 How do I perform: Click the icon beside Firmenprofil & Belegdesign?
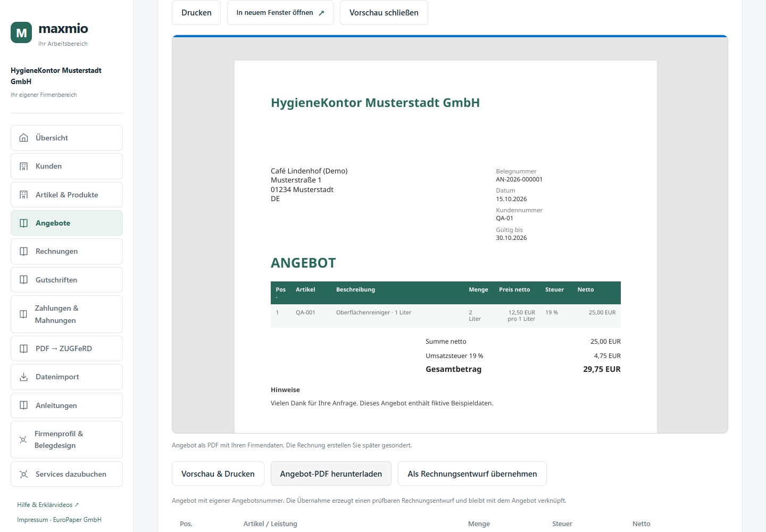tap(23, 439)
